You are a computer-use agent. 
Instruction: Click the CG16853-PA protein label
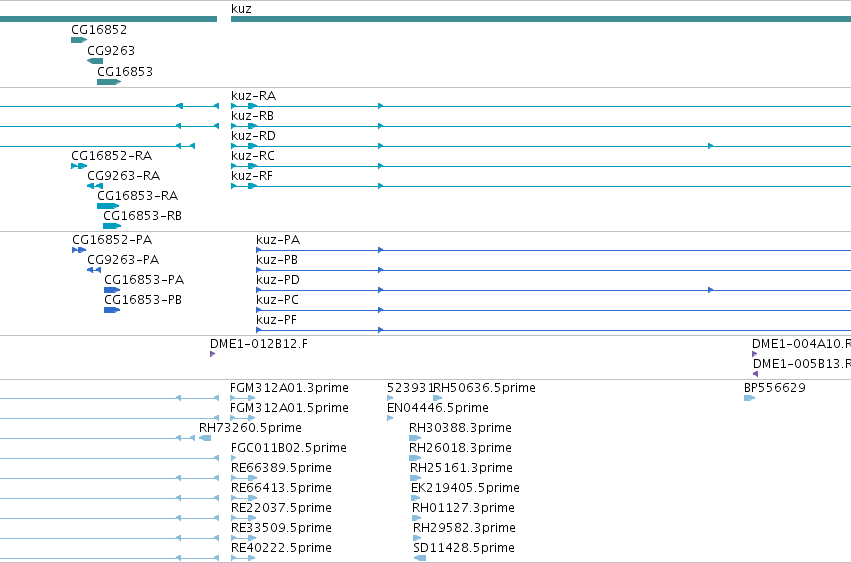pyautogui.click(x=144, y=280)
